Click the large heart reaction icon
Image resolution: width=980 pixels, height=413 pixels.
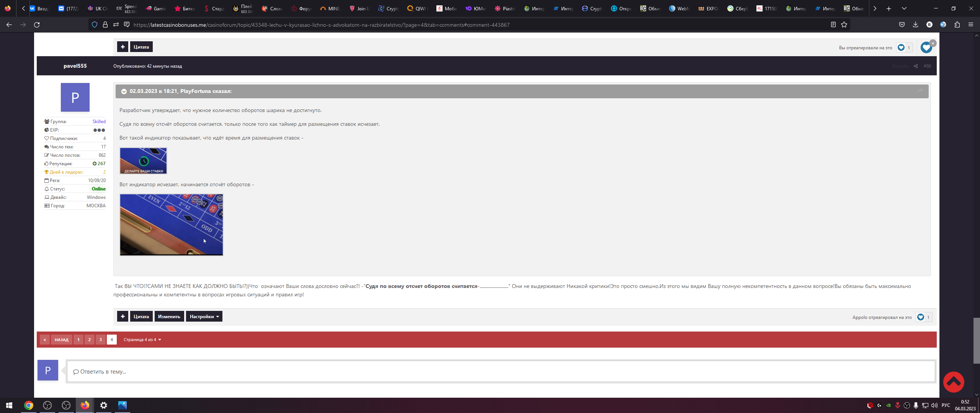pyautogui.click(x=926, y=47)
